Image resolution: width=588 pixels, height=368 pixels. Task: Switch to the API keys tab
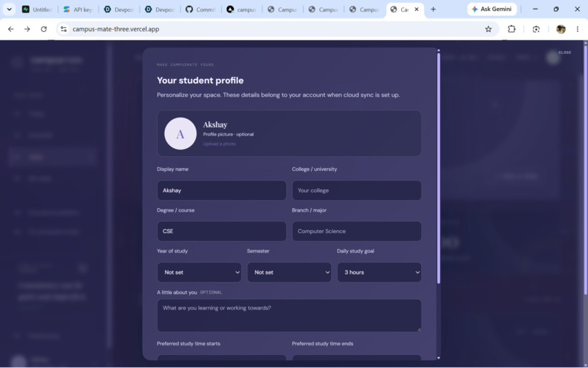point(78,9)
